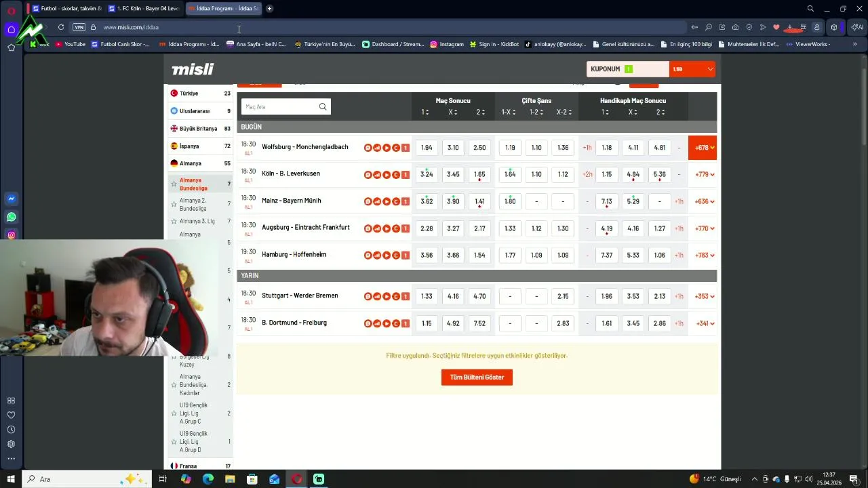Click the Köln - B. Leverkusen match name

click(x=291, y=174)
